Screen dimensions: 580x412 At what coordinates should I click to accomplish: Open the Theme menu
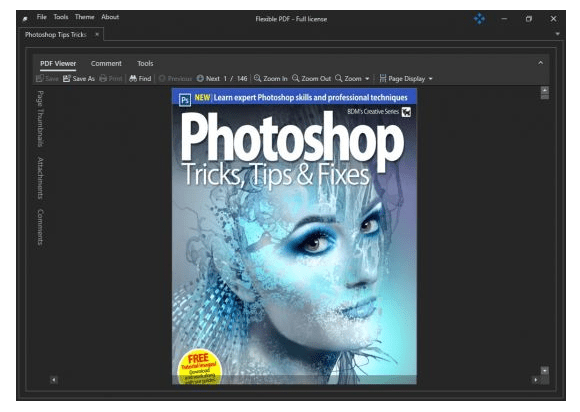[84, 17]
